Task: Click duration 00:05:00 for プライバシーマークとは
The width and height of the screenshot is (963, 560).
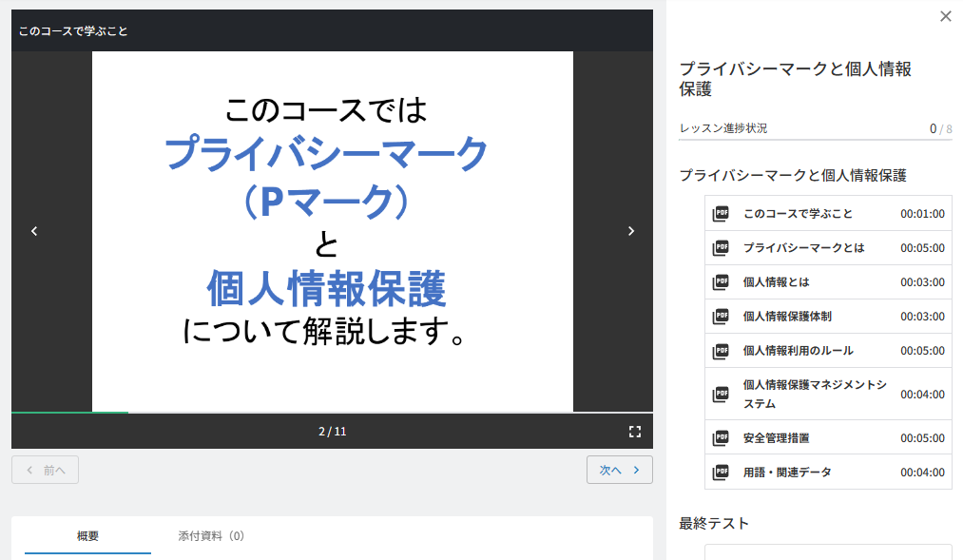Action: click(922, 248)
